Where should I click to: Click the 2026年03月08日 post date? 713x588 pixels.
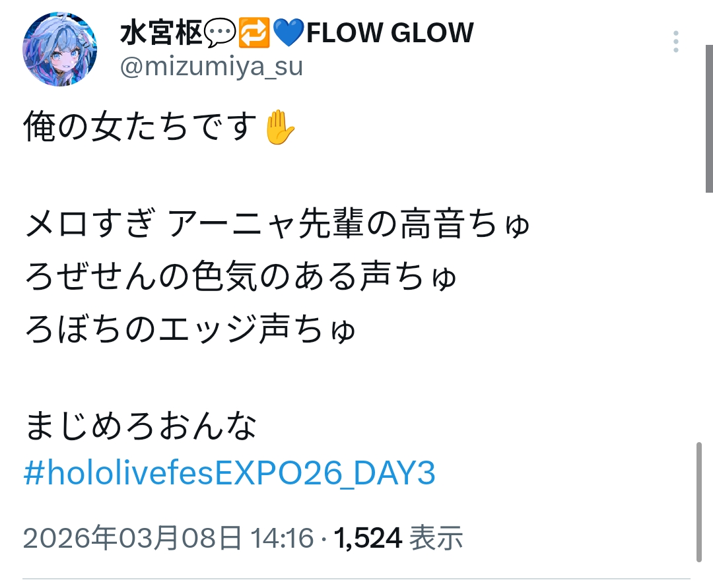(x=132, y=538)
